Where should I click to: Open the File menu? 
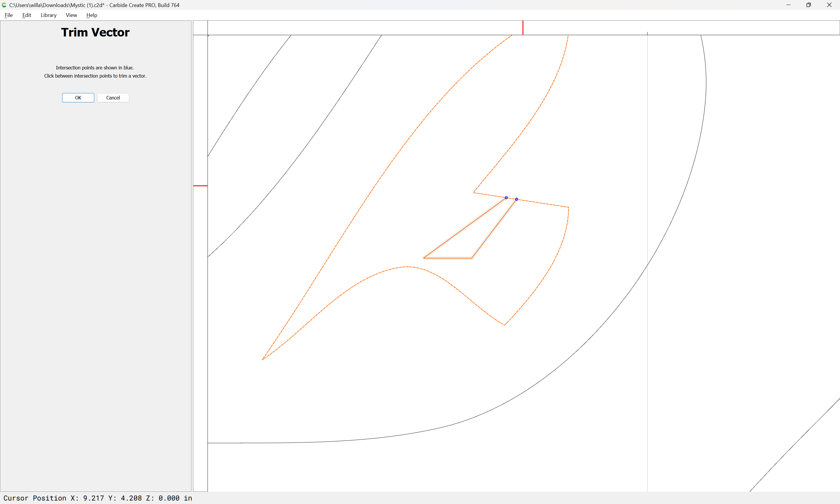[x=8, y=15]
